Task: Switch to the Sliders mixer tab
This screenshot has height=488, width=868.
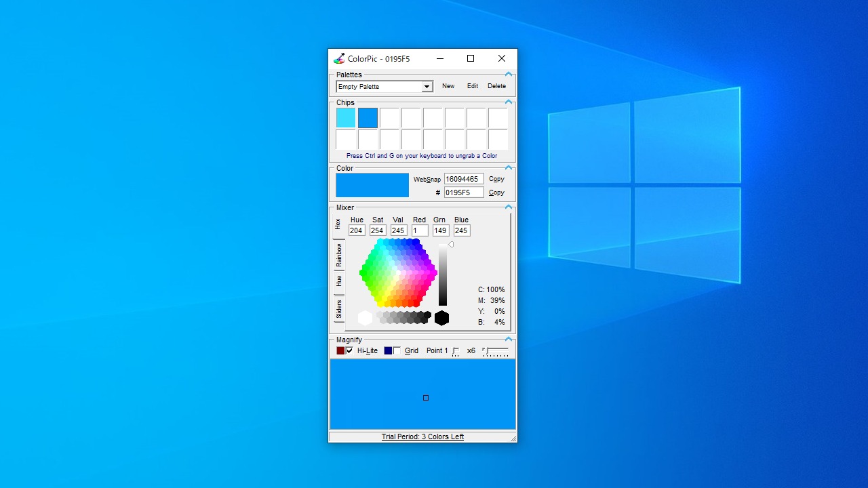Action: pyautogui.click(x=338, y=309)
